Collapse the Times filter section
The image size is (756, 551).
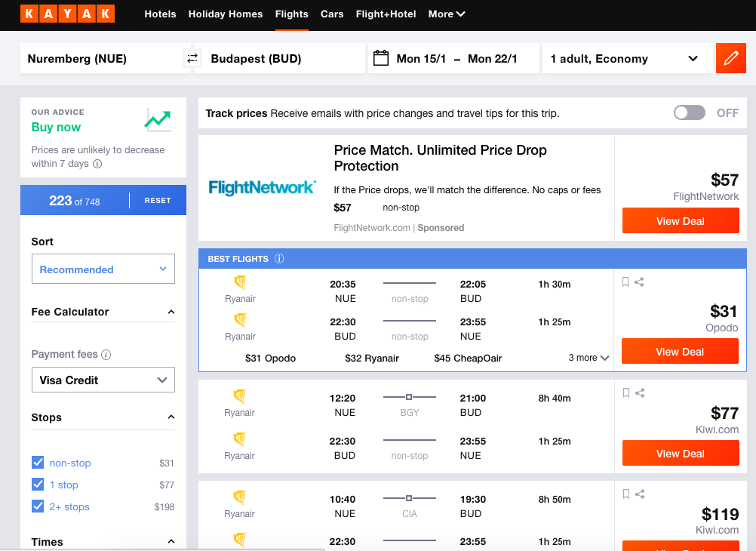[171, 541]
